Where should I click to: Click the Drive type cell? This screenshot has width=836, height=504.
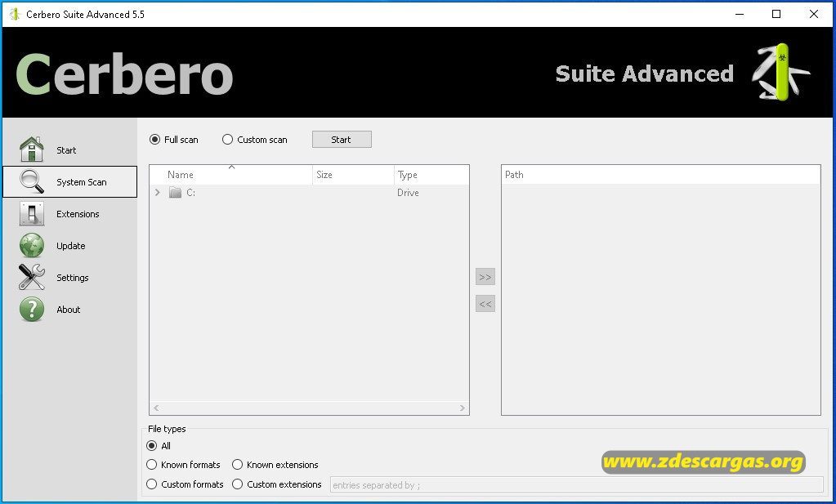(408, 193)
